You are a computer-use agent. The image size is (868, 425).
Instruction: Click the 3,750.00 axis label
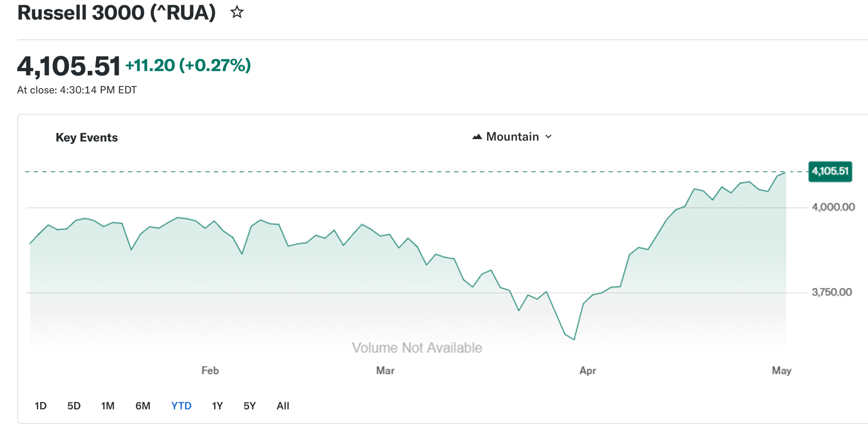(832, 292)
